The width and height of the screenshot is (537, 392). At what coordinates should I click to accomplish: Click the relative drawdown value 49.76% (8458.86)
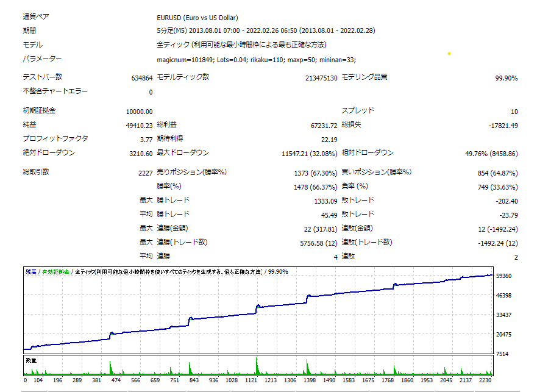491,154
